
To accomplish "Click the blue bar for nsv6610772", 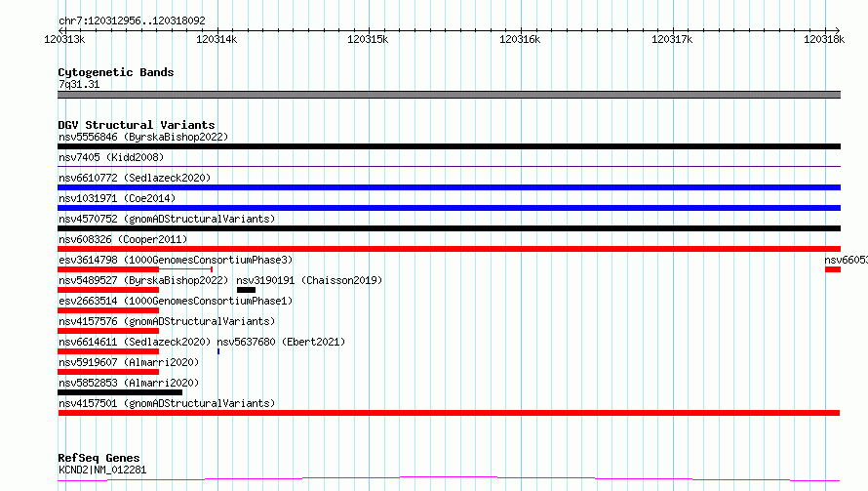I will [449, 187].
